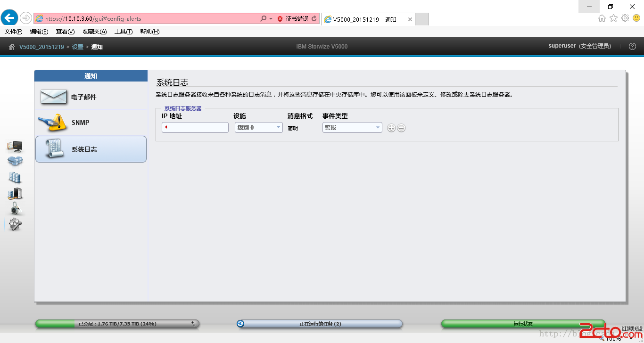Open the help question mark icon
Screen dimensions: 644x343
pos(633,46)
